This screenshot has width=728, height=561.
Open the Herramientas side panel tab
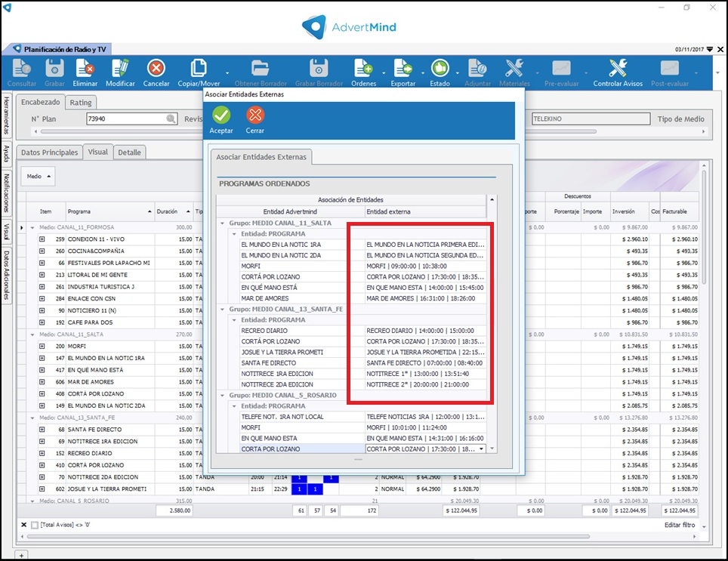(7, 115)
